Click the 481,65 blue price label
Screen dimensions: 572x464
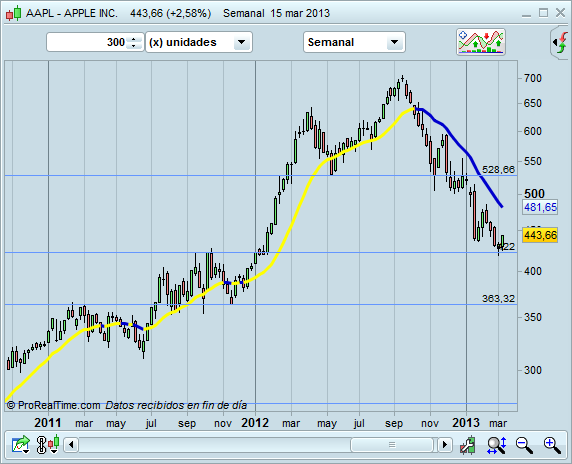click(540, 207)
